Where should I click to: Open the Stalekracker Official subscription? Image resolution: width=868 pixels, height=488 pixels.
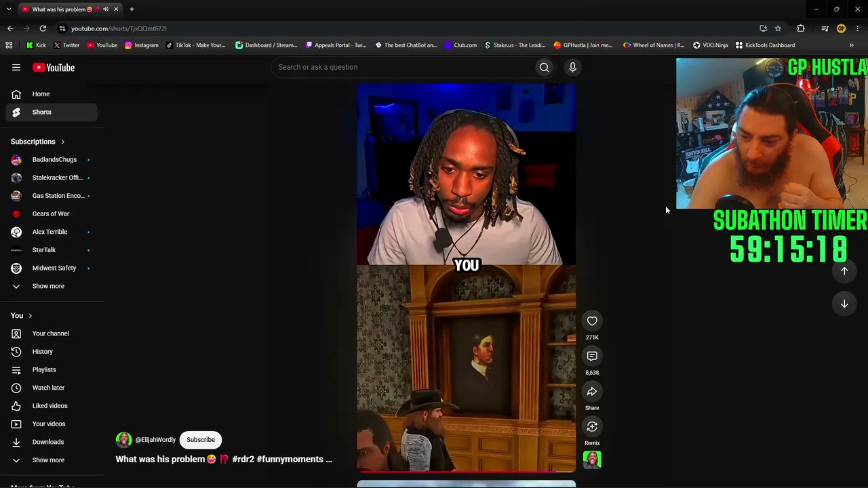[x=52, y=178]
